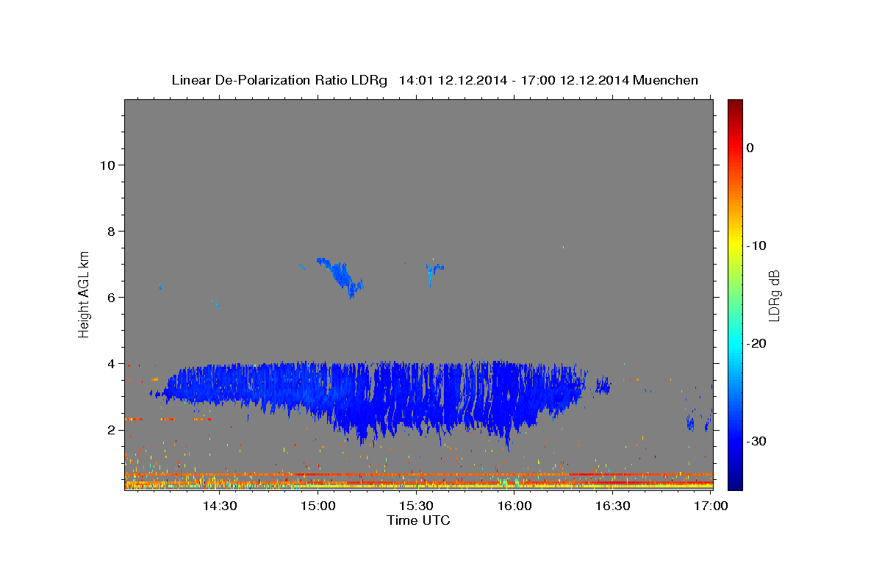
Task: Click the 'Time UTC' axis label
Action: pyautogui.click(x=418, y=520)
